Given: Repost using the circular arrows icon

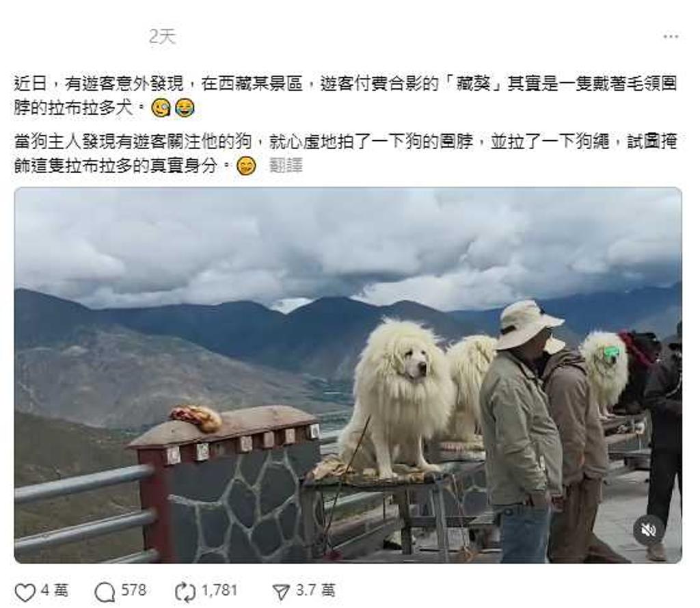Looking at the screenshot, I should click(185, 592).
